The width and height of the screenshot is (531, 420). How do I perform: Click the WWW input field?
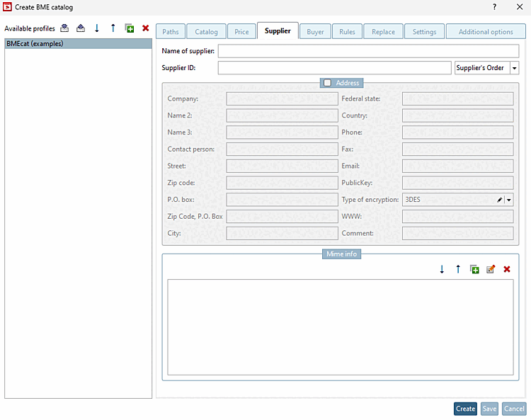(458, 217)
